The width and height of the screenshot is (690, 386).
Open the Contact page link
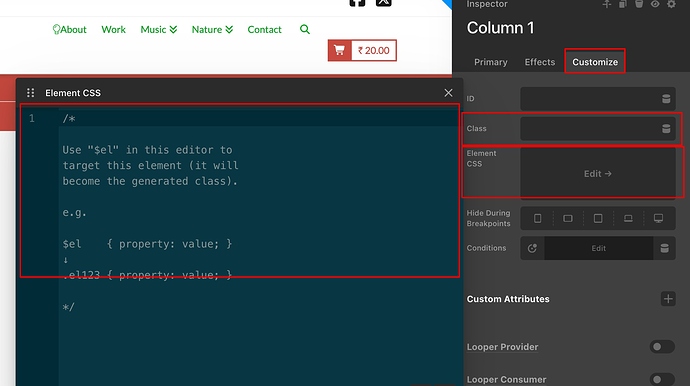264,29
